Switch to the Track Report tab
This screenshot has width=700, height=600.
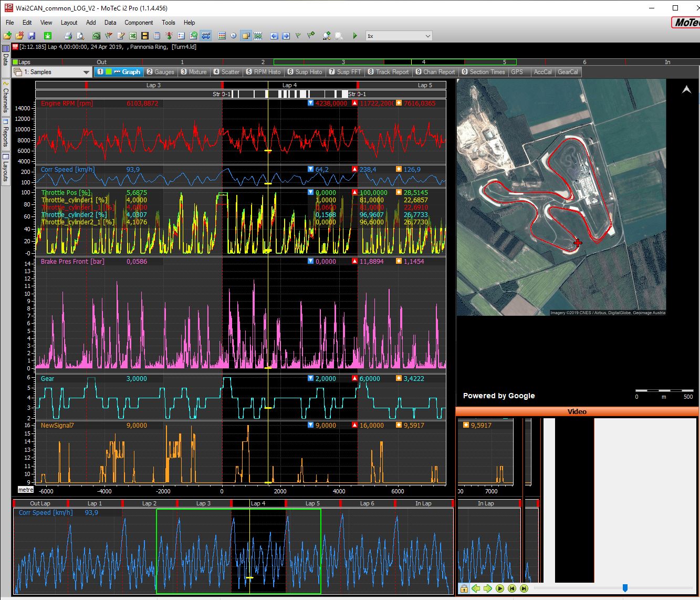389,72
